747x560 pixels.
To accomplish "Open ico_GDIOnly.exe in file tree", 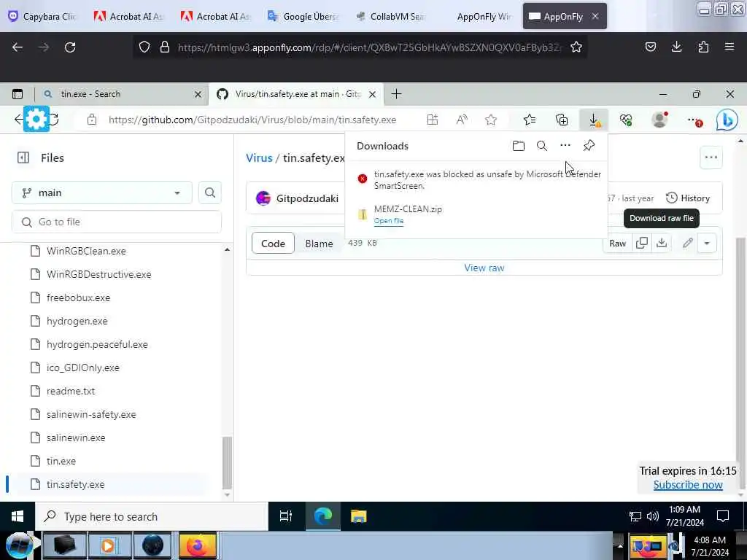I will click(x=83, y=367).
